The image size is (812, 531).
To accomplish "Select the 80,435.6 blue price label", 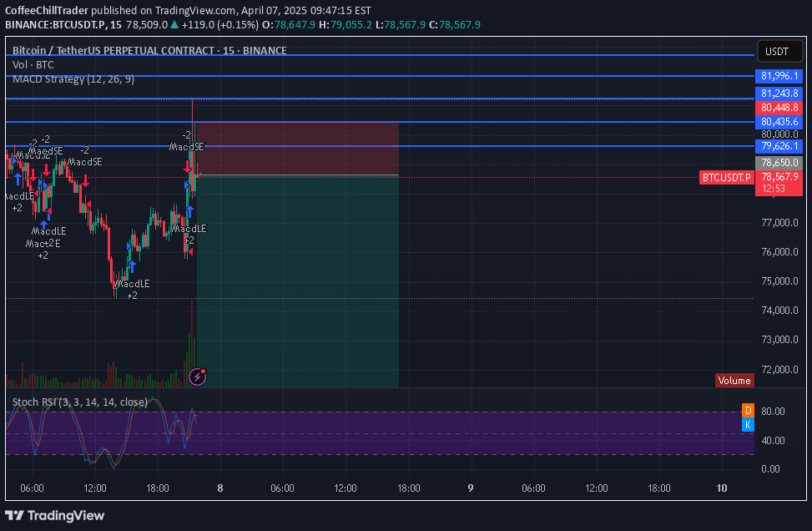I will (779, 122).
